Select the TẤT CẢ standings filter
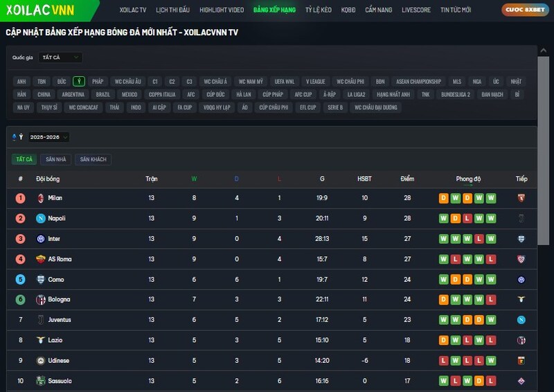This screenshot has width=554, height=392. (x=24, y=159)
